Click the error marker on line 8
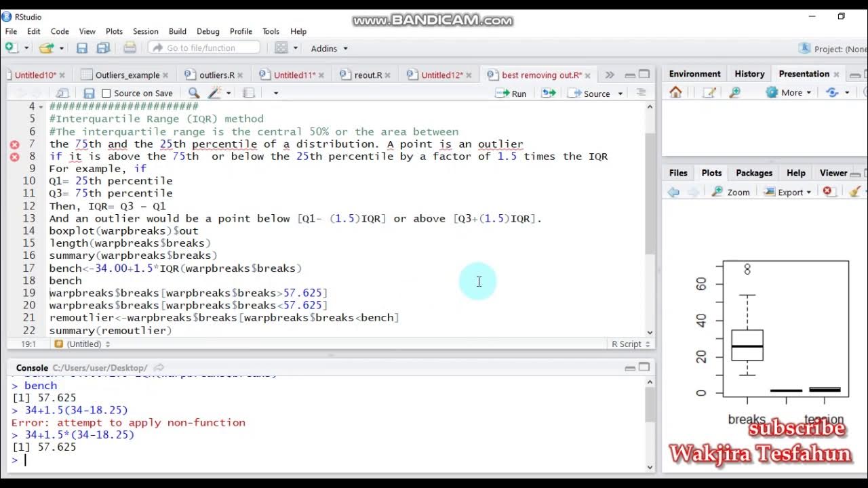Viewport: 868px width, 488px height. tap(14, 157)
